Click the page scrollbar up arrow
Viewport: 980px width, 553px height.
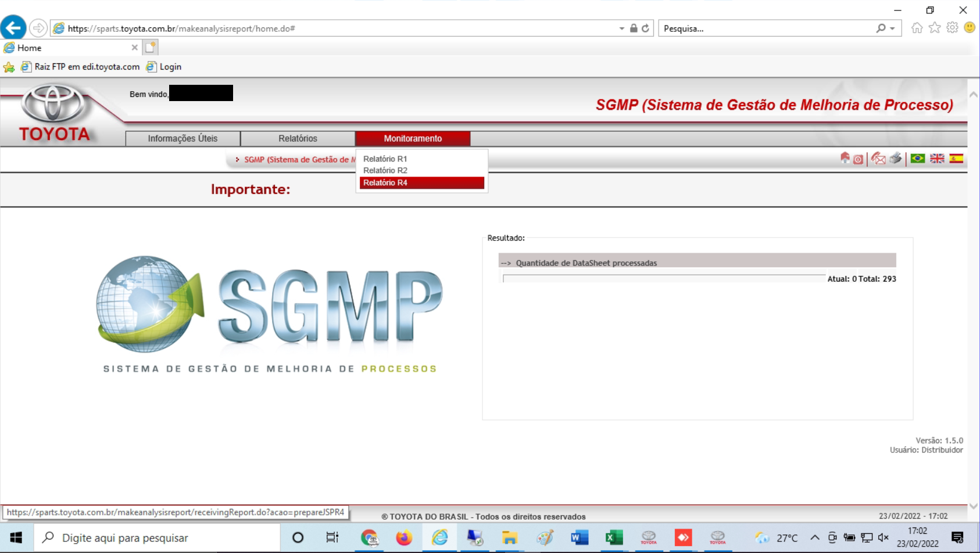click(974, 94)
